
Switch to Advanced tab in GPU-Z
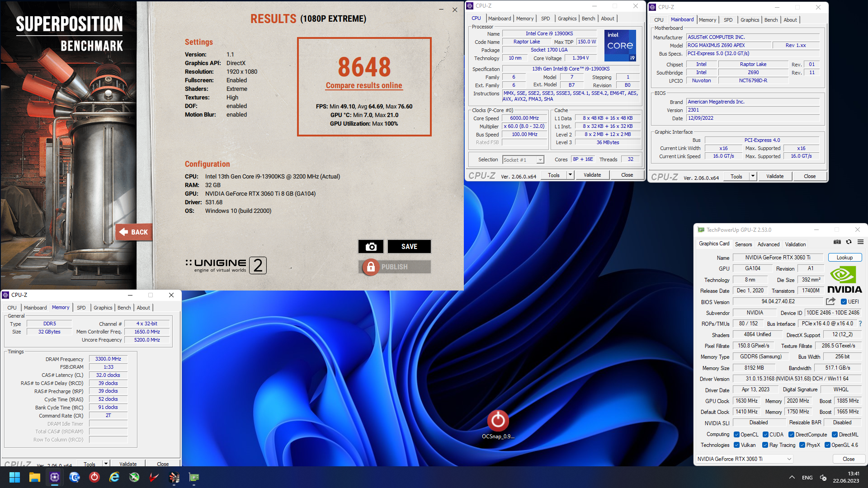click(769, 244)
